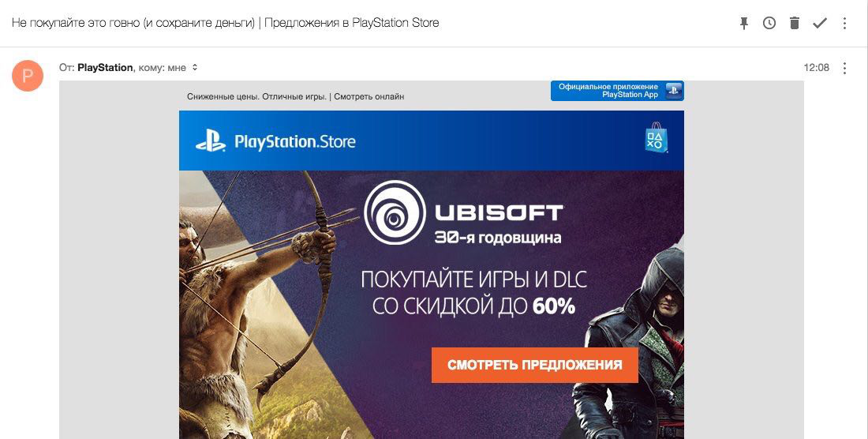
Task: Open the top toolbar three-dot menu
Action: (x=845, y=23)
